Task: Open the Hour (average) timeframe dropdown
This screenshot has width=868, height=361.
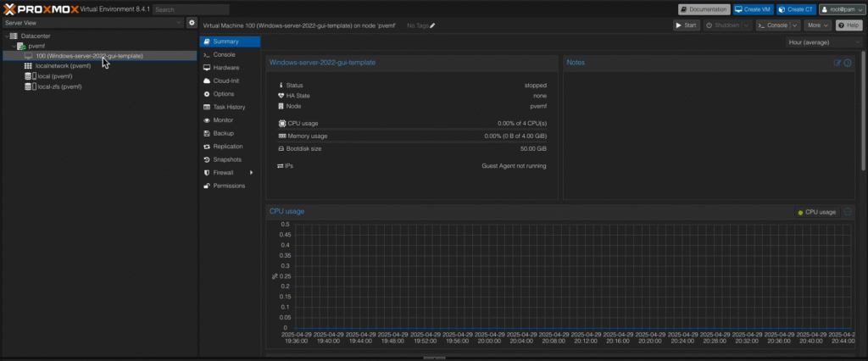Action: coord(823,42)
